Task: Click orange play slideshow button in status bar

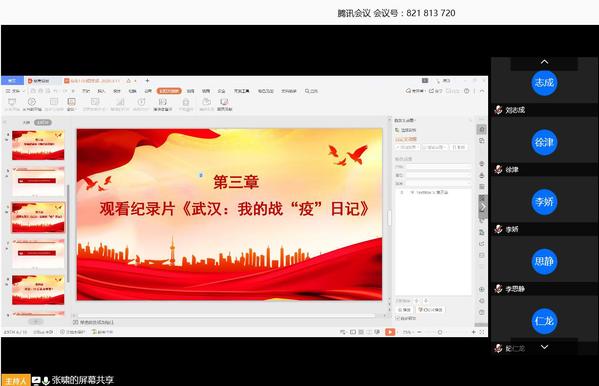Action: 390,332
